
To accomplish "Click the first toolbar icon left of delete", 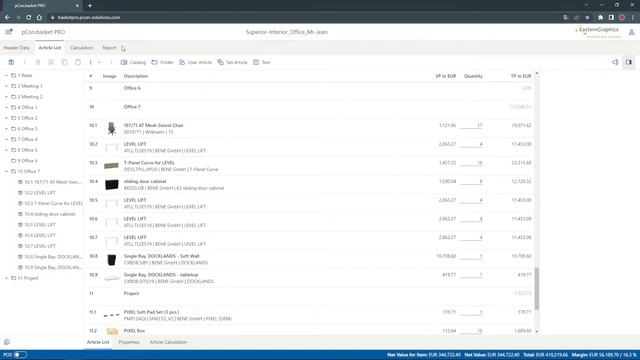I will [x=11, y=62].
